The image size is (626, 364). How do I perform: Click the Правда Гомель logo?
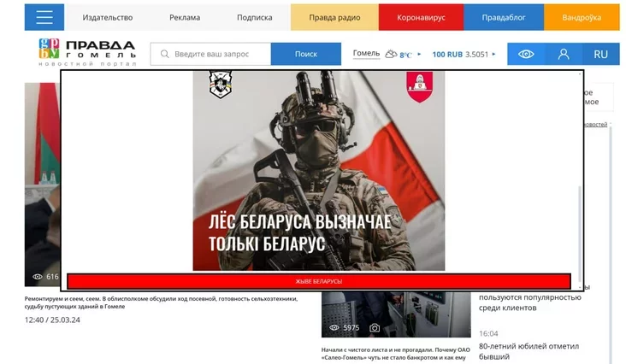coord(87,53)
